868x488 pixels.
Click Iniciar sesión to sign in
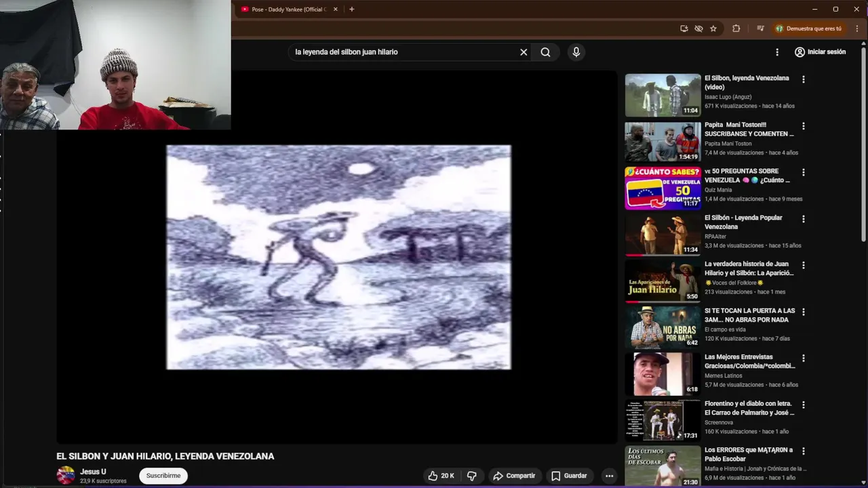point(821,52)
